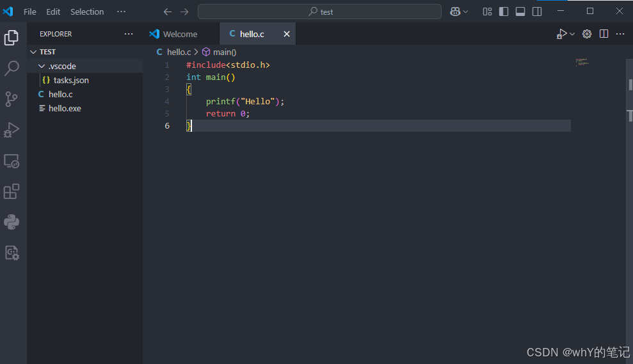Open the gear settings icon in editor toolbar
The height and width of the screenshot is (364, 633).
[586, 34]
